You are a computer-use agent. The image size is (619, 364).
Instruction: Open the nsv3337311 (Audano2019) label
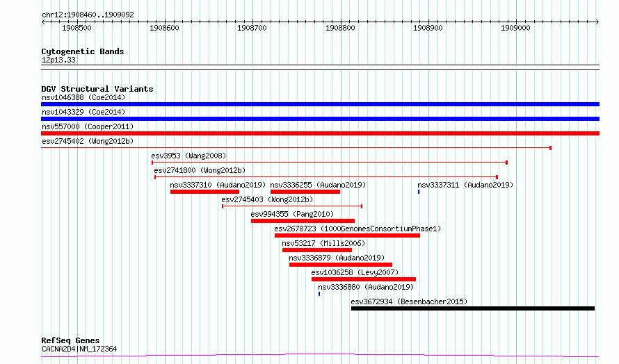coord(465,185)
